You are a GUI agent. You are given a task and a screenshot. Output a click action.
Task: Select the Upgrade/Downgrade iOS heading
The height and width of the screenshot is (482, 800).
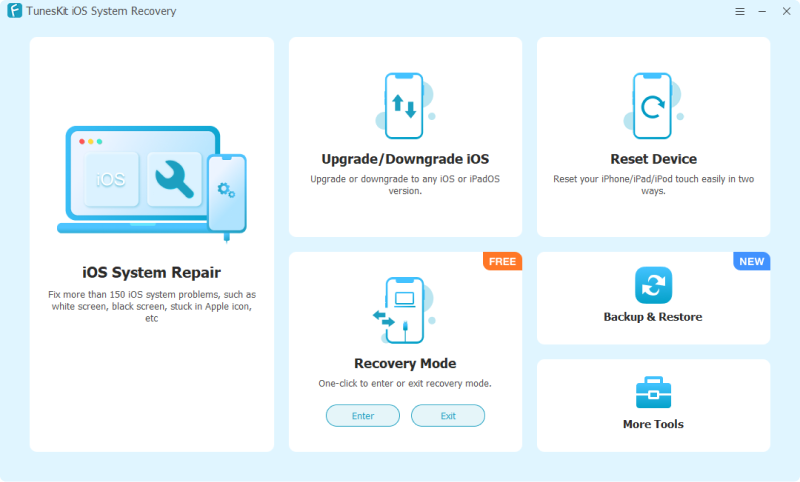(405, 159)
